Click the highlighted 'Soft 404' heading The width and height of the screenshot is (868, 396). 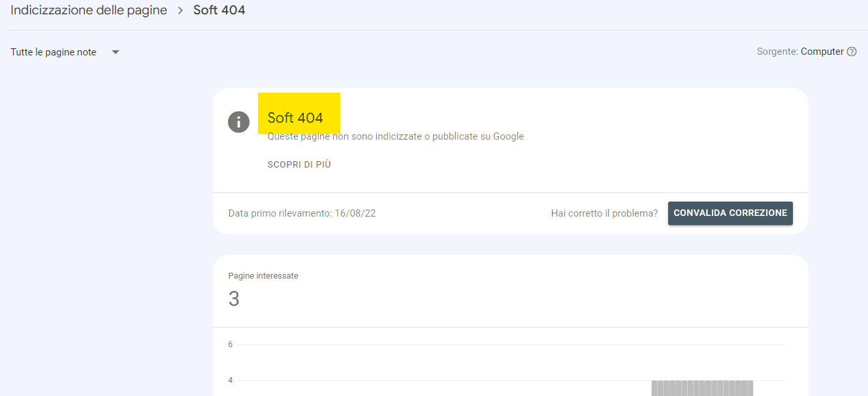click(x=295, y=118)
